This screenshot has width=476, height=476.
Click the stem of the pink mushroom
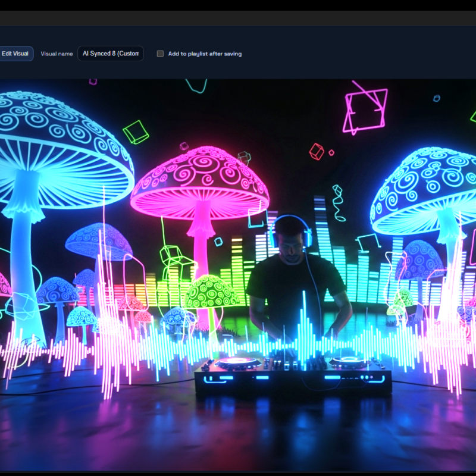tap(202, 238)
